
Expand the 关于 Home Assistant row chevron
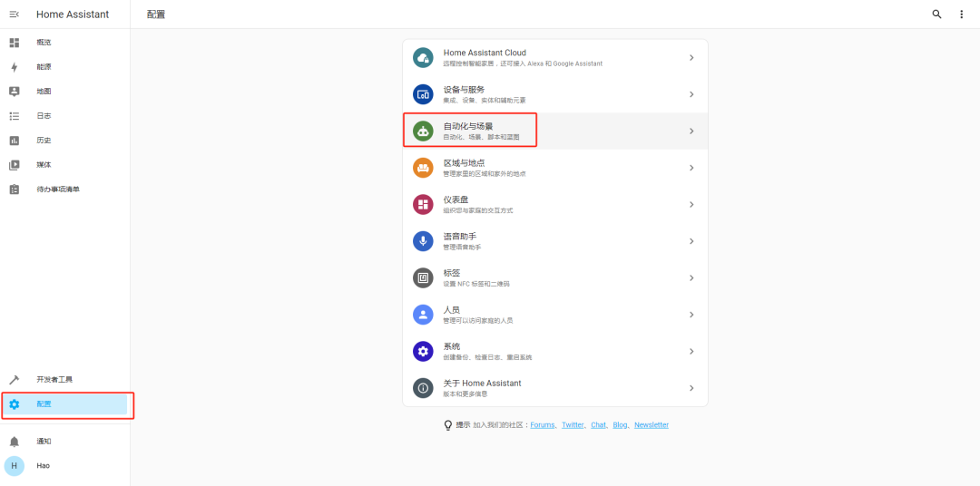(x=691, y=388)
